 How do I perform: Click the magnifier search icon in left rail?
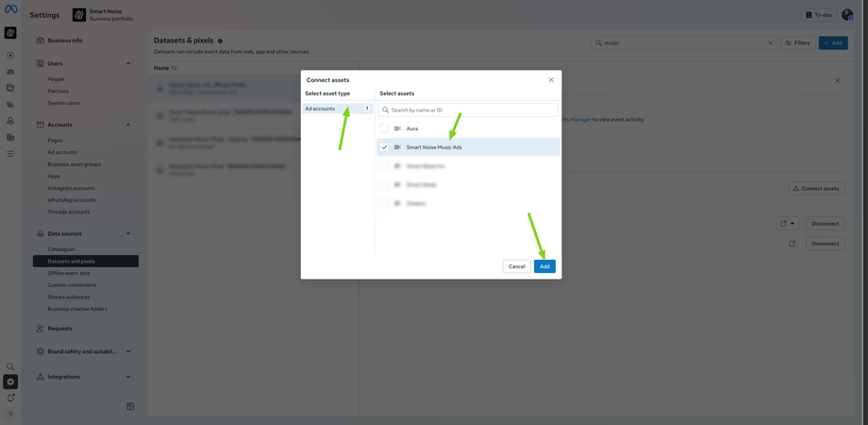point(10,366)
